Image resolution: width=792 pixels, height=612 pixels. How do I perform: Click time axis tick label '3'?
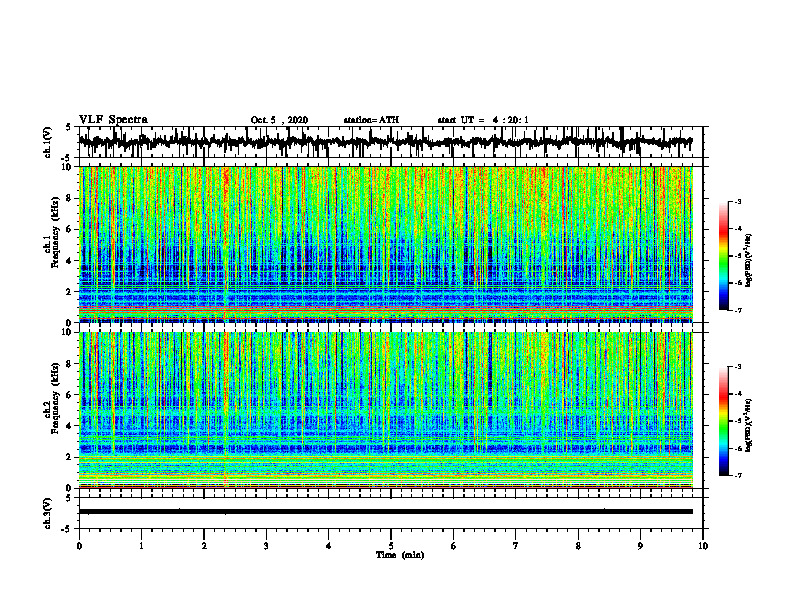click(x=266, y=546)
